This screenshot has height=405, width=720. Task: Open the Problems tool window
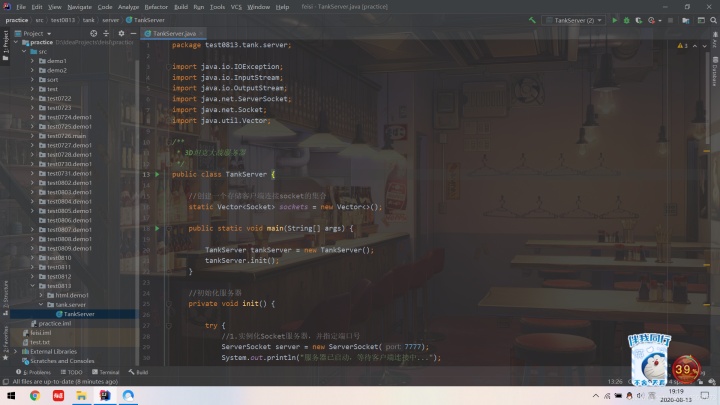[x=34, y=372]
